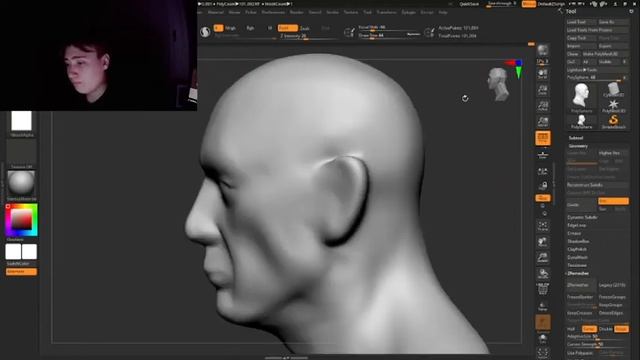640x360 pixels.
Task: Open the Render menu
Action: [296, 13]
